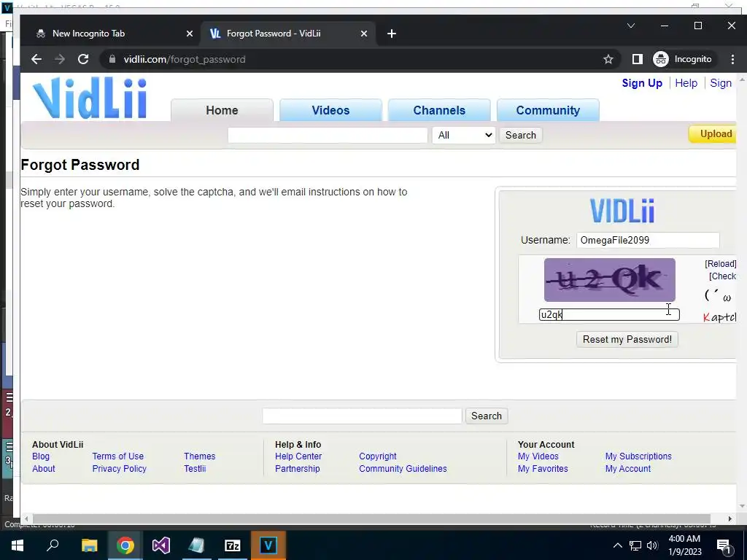747x560 pixels.
Task: Open the Help link in header
Action: pyautogui.click(x=686, y=83)
